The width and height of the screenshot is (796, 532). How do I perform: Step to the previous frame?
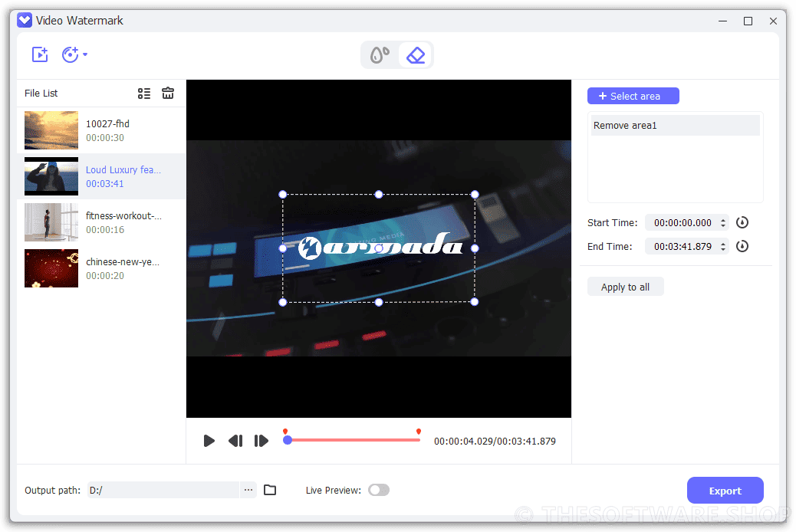[x=235, y=441]
